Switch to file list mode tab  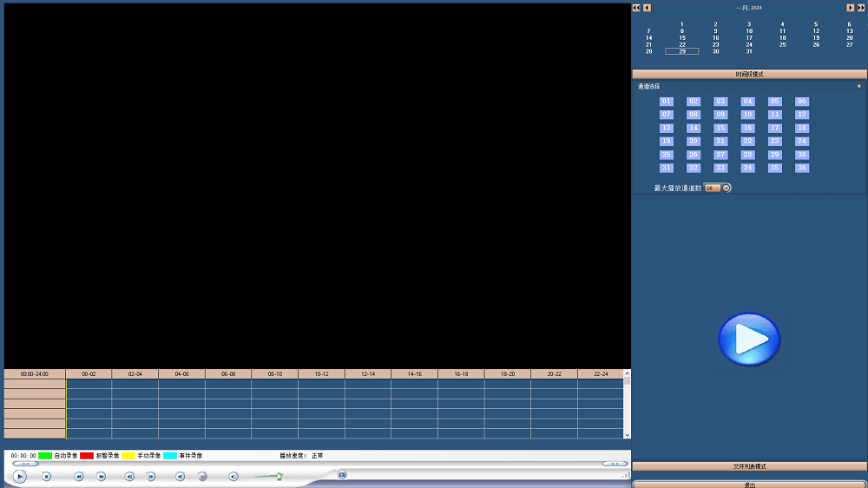tap(749, 466)
